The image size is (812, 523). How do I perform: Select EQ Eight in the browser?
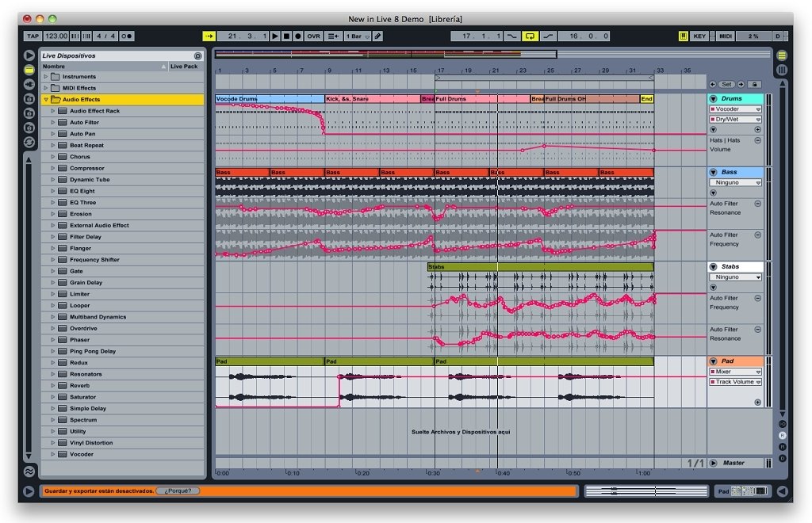(123, 191)
